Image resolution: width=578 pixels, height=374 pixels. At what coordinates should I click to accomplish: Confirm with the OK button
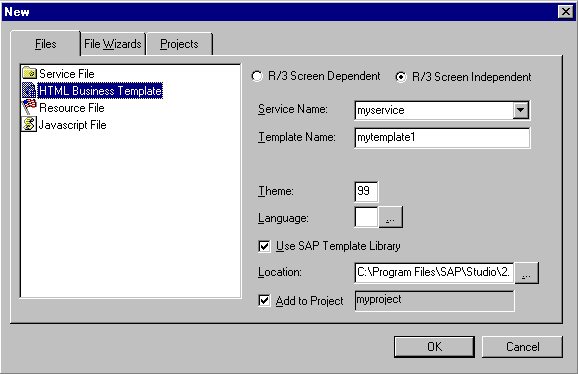[x=434, y=347]
